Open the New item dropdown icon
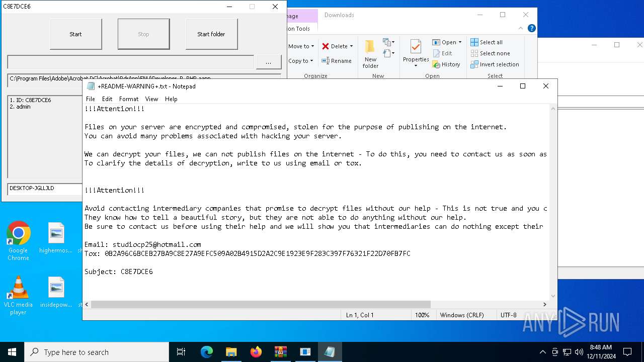Image resolution: width=644 pixels, height=362 pixels. coord(388,42)
